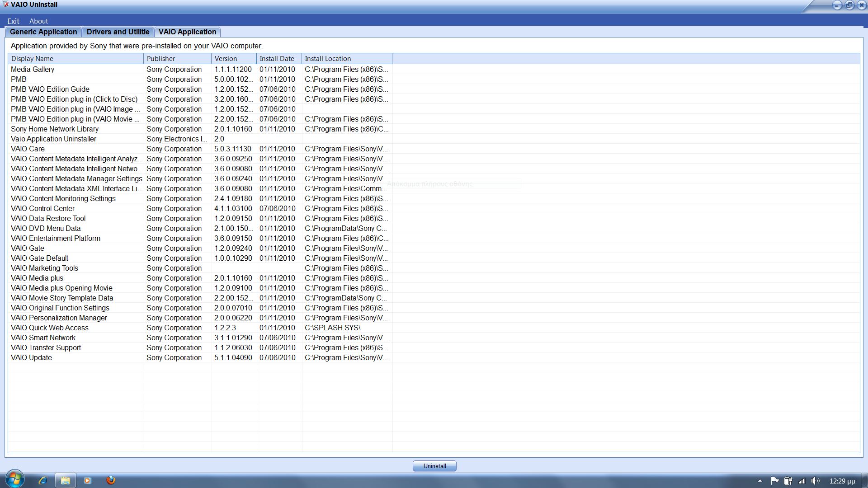
Task: Launch Windows Media Player from the taskbar
Action: point(88,480)
